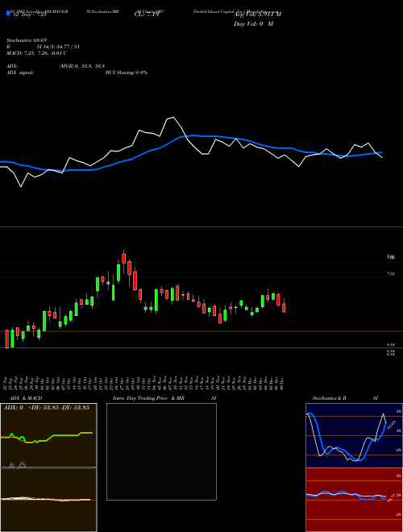This screenshot has height=532, width=403.
Task: Click the 'Stochastics: 68.69' reading
Action: pyautogui.click(x=27, y=40)
